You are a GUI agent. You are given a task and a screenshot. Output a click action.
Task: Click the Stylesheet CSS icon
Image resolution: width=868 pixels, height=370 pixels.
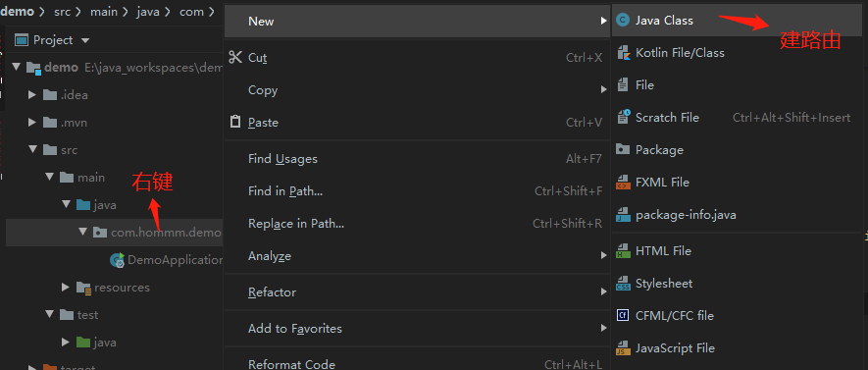point(624,283)
